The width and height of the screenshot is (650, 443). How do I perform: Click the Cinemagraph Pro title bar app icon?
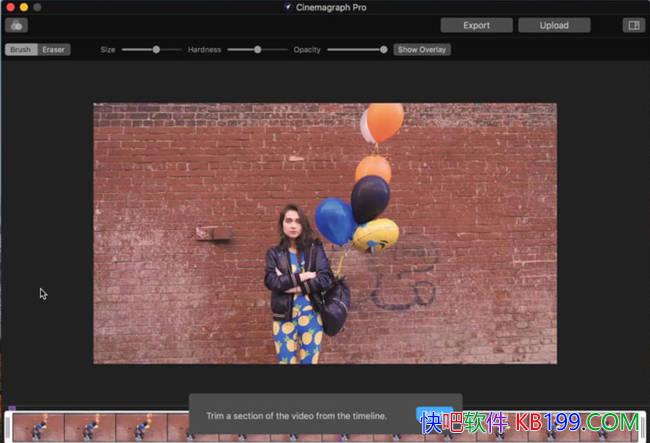[x=289, y=7]
